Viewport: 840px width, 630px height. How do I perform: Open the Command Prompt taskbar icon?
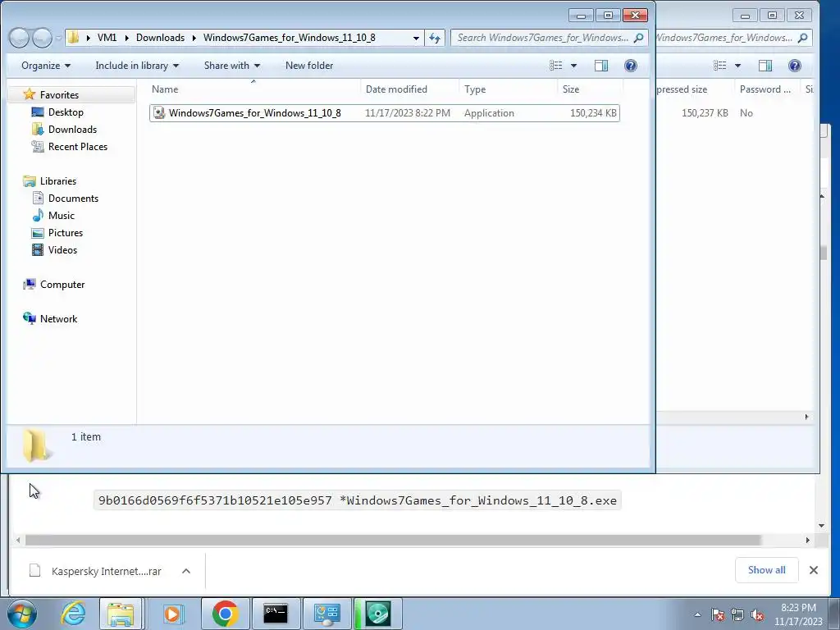point(276,614)
